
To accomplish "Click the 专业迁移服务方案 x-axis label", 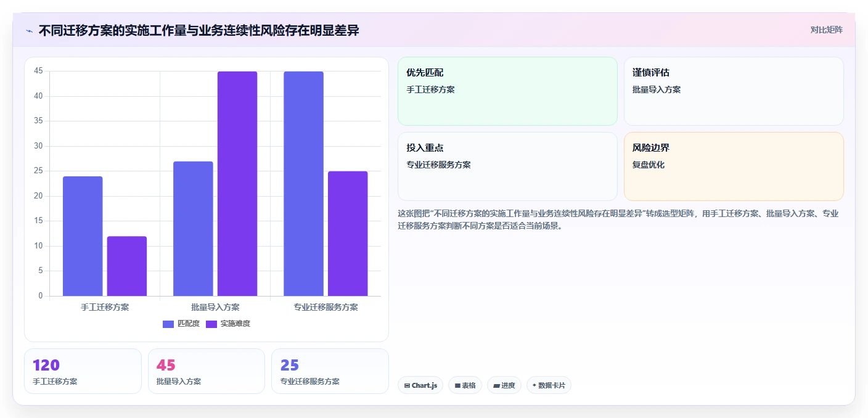I will [x=325, y=307].
